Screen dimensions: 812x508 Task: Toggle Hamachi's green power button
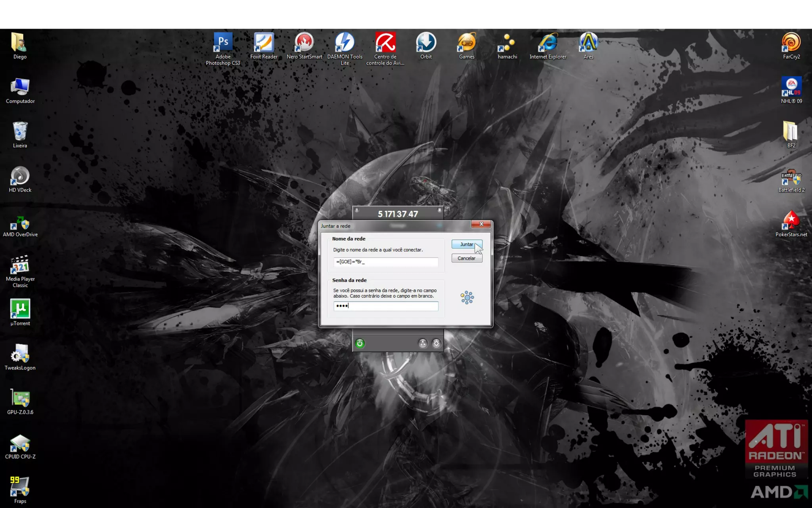pyautogui.click(x=360, y=343)
